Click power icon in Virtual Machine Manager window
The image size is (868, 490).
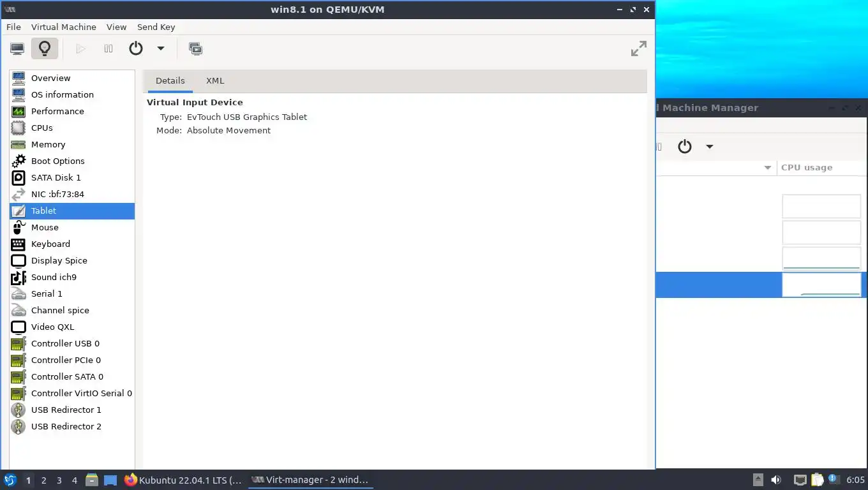tap(685, 147)
